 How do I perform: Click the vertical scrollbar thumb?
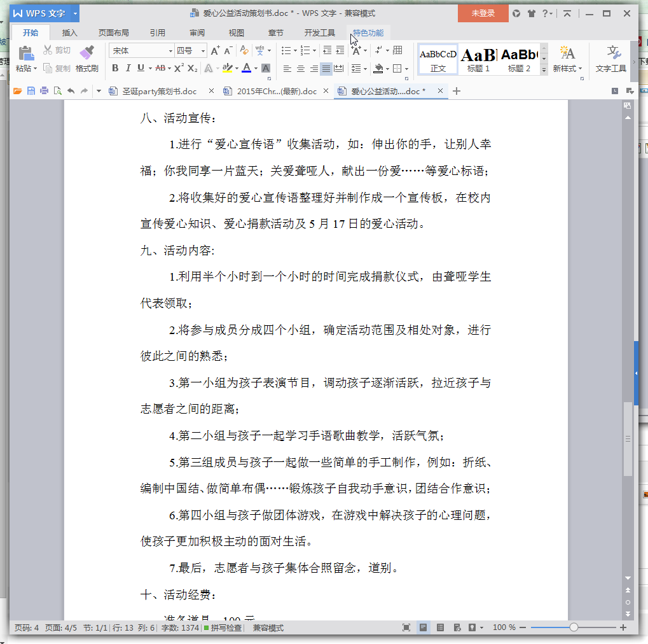click(x=628, y=439)
